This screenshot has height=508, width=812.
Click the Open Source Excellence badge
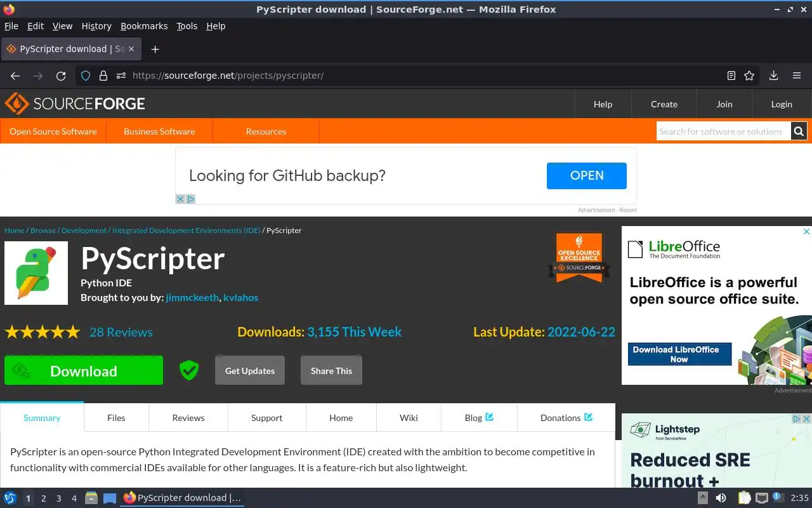coord(579,257)
